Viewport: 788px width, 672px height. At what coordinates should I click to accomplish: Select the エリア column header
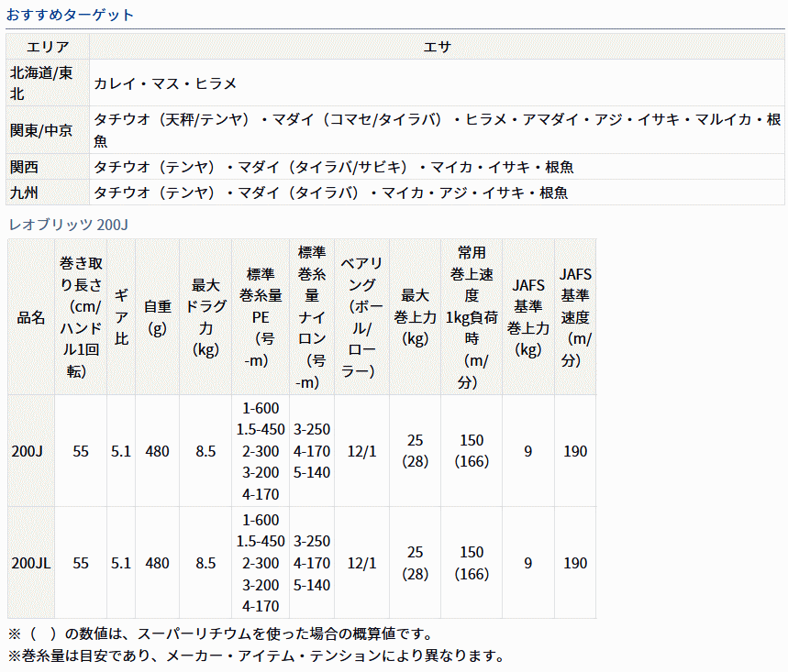pyautogui.click(x=48, y=47)
